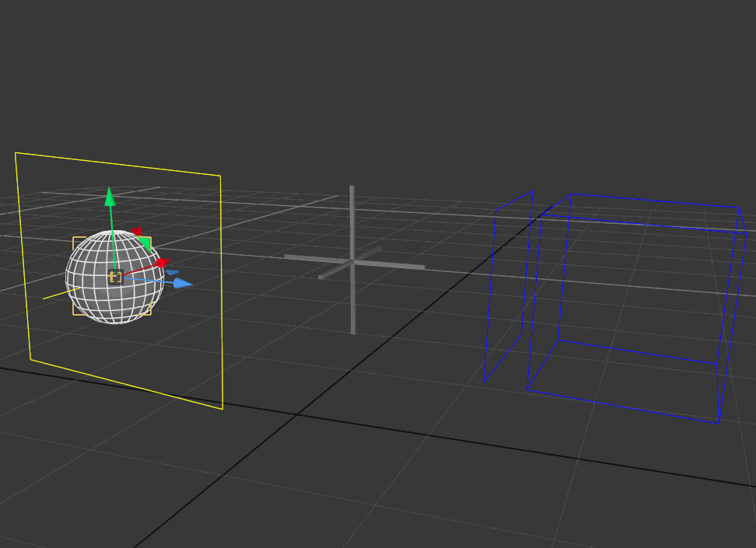This screenshot has height=548, width=756.
Task: Click the top of the gray locator's vertical bar
Action: click(352, 190)
